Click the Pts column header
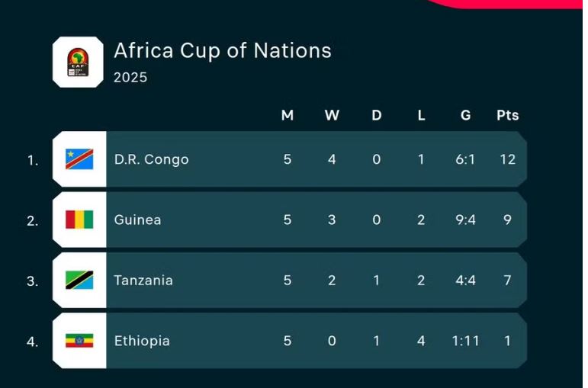Viewport: 588px width, 388px height. (x=507, y=115)
